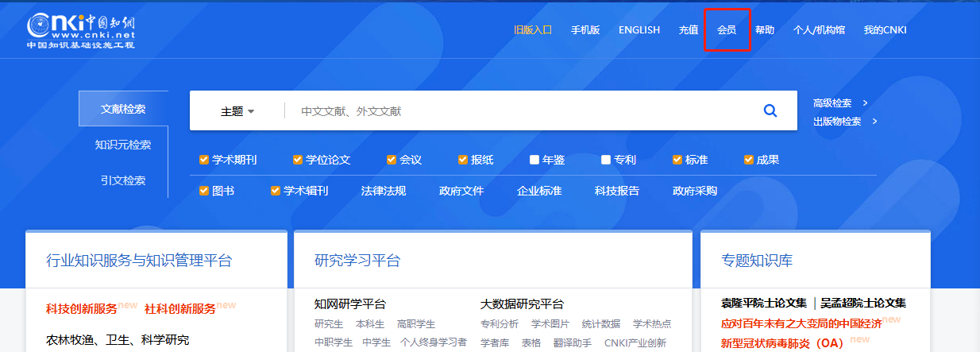Viewport: 980px width, 352px height.
Task: Open 政府采购 resource link
Action: pos(695,191)
